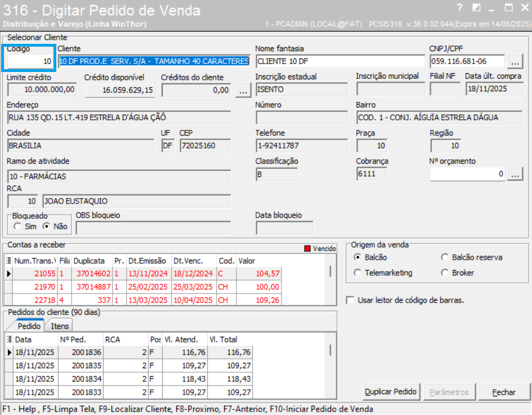Choose Telemarketing as sale origin

point(357,273)
